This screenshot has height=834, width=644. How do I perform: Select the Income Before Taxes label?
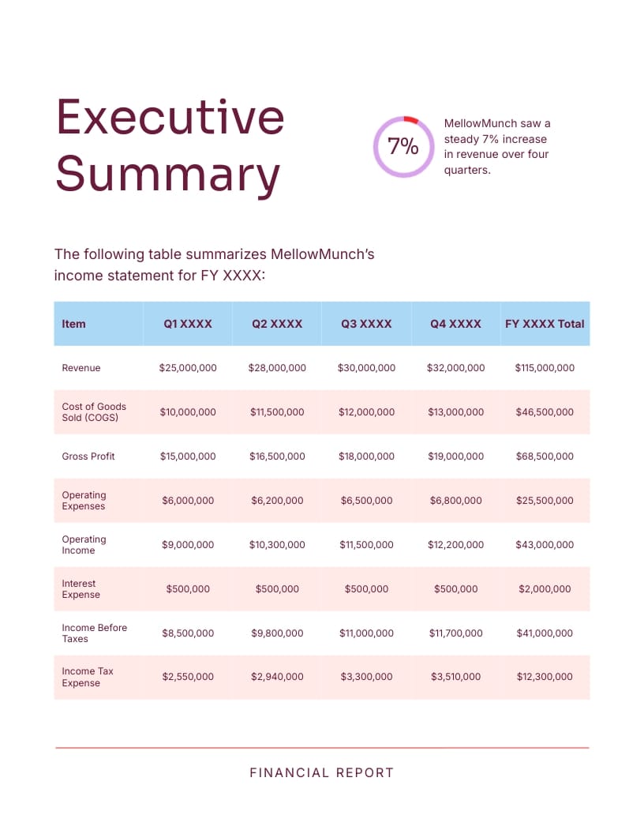coord(94,633)
